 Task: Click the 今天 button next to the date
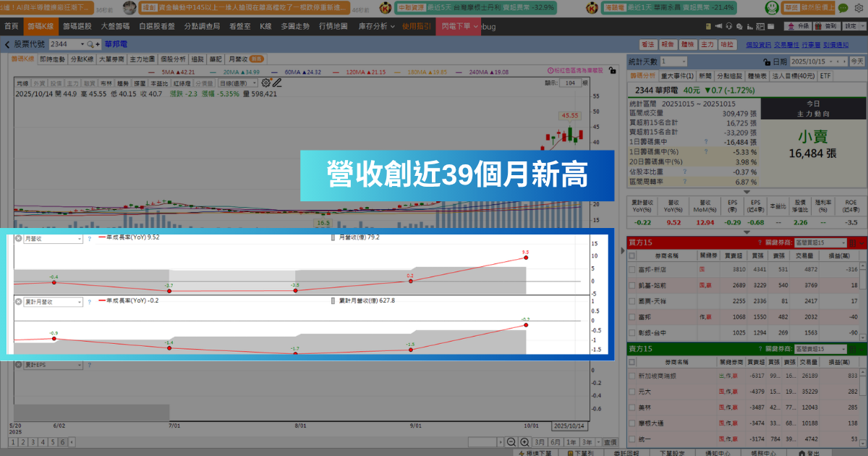click(858, 61)
